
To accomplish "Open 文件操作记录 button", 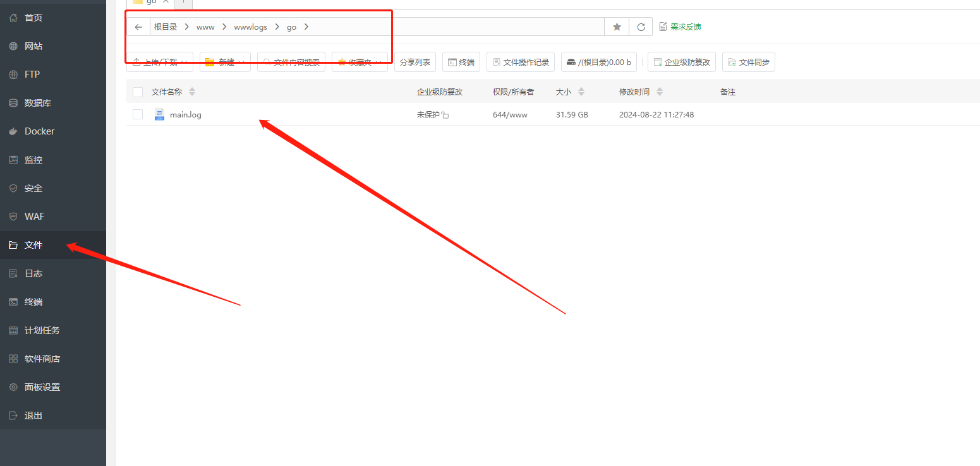I will pos(521,62).
